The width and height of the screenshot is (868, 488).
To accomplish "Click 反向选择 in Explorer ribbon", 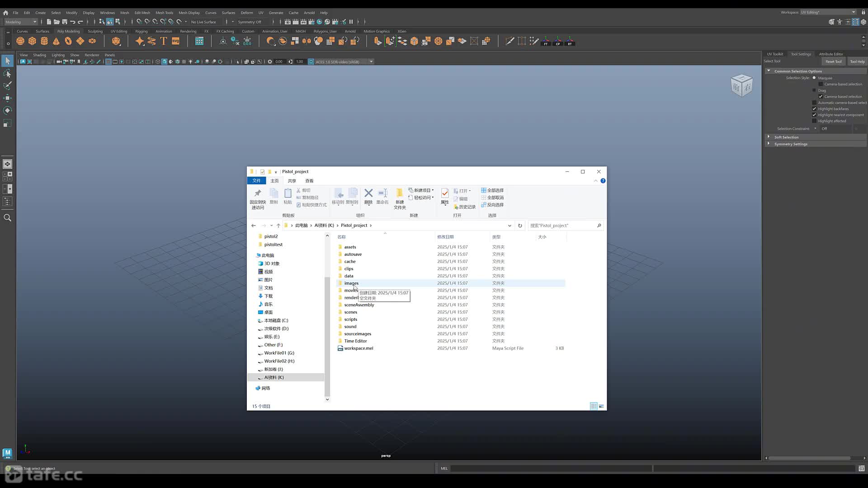I will [492, 205].
